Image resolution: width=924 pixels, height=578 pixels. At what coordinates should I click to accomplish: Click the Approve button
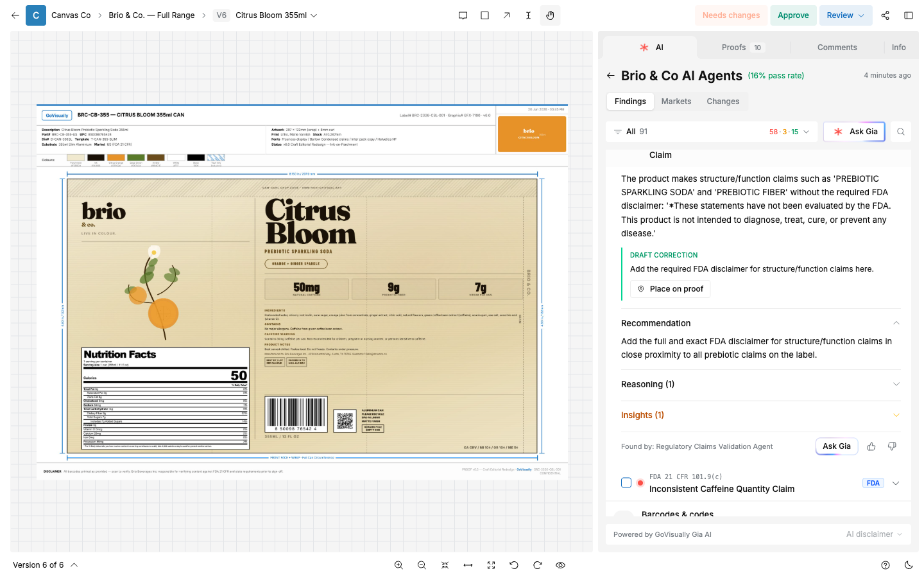793,15
